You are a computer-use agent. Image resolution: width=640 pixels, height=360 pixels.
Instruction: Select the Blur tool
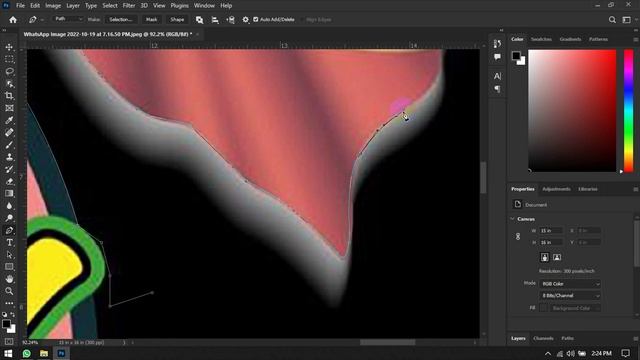[9, 206]
